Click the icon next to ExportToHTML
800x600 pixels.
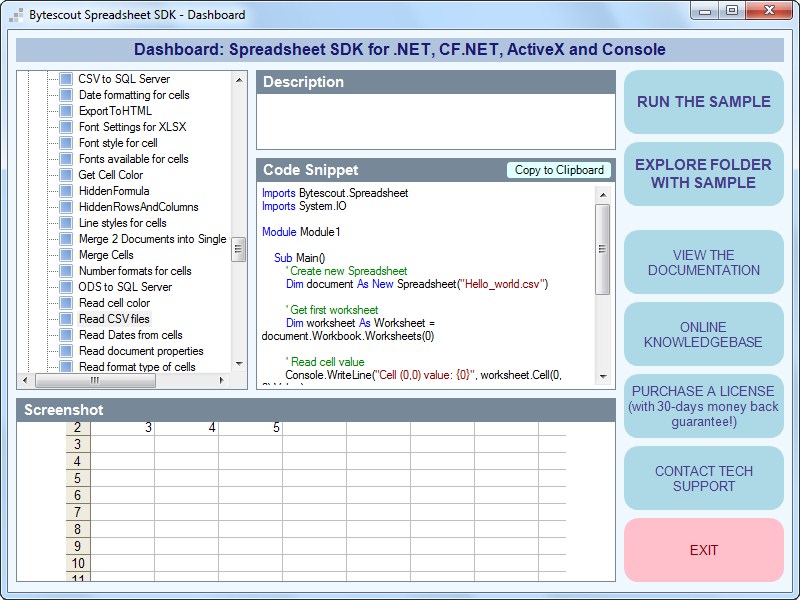coord(66,111)
